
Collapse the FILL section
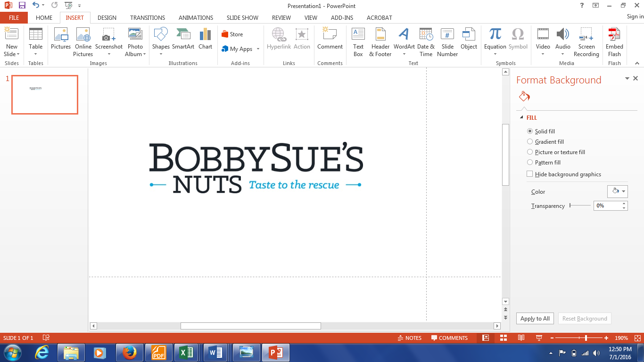pyautogui.click(x=521, y=118)
